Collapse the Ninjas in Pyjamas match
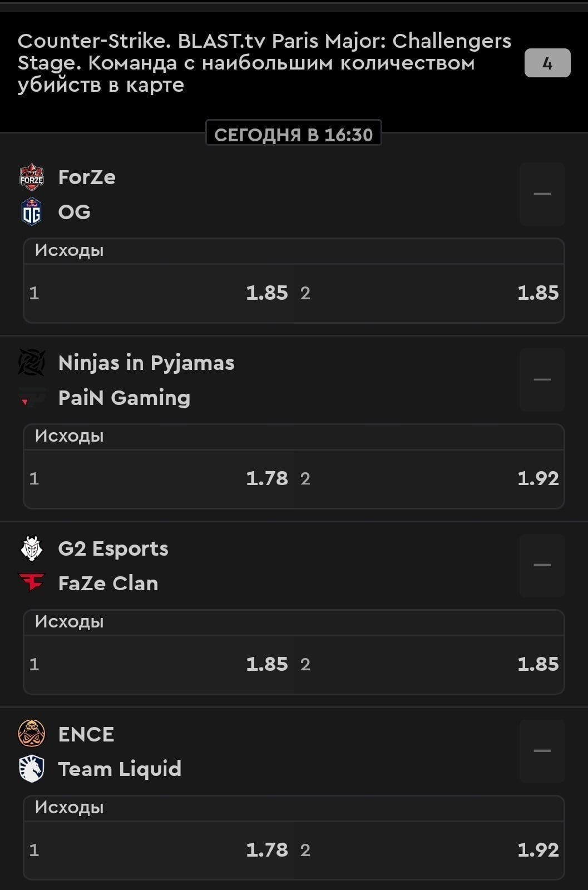This screenshot has width=588, height=890. [542, 379]
